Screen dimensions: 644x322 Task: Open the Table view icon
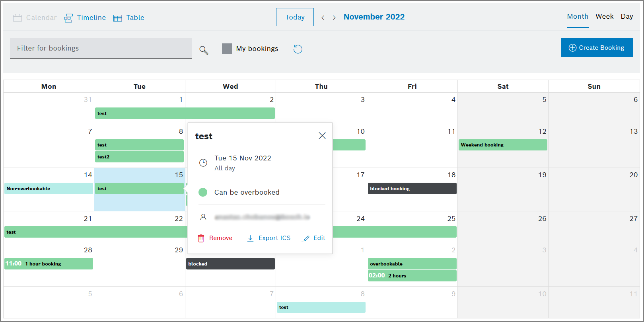[118, 18]
